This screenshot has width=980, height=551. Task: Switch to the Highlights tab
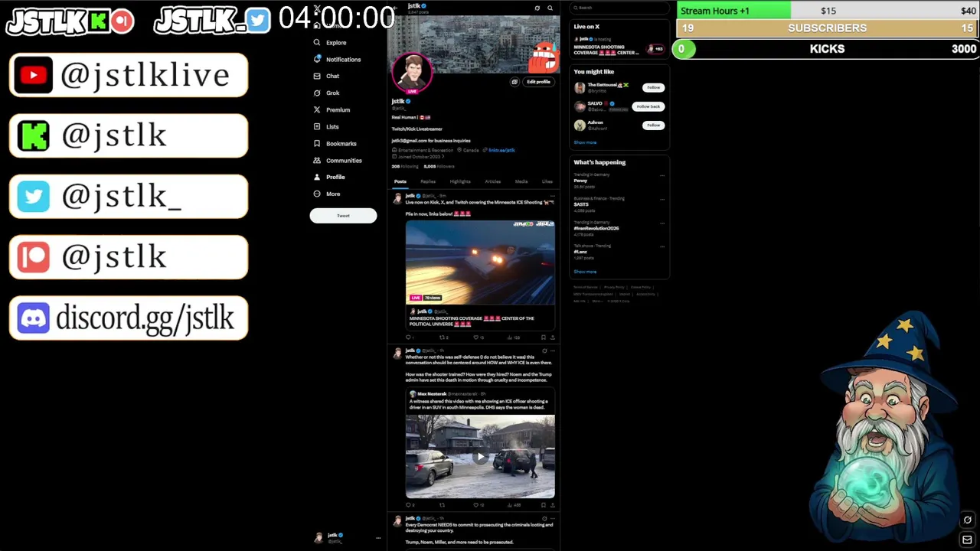point(460,182)
